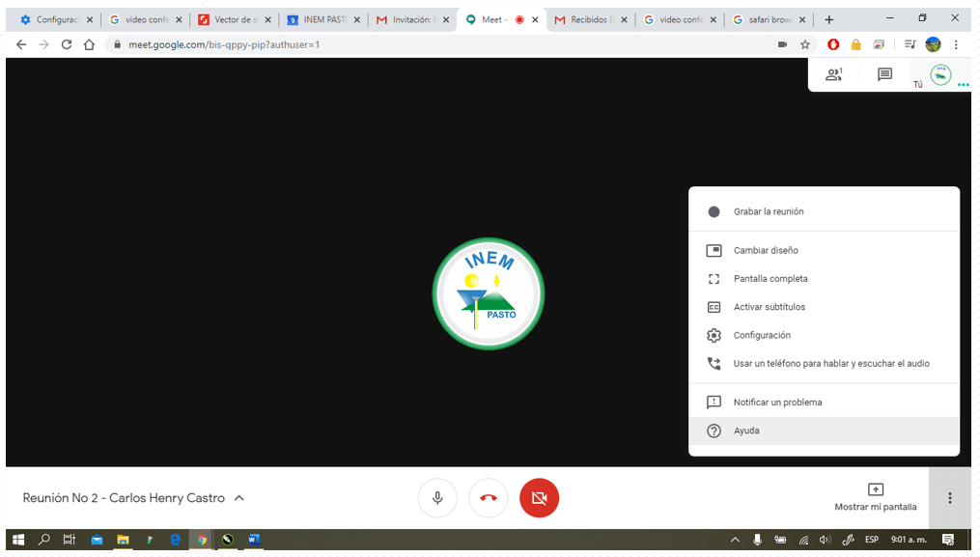This screenshot has height=557, width=980.
Task: Switch to the safari brow tab
Action: click(x=769, y=19)
